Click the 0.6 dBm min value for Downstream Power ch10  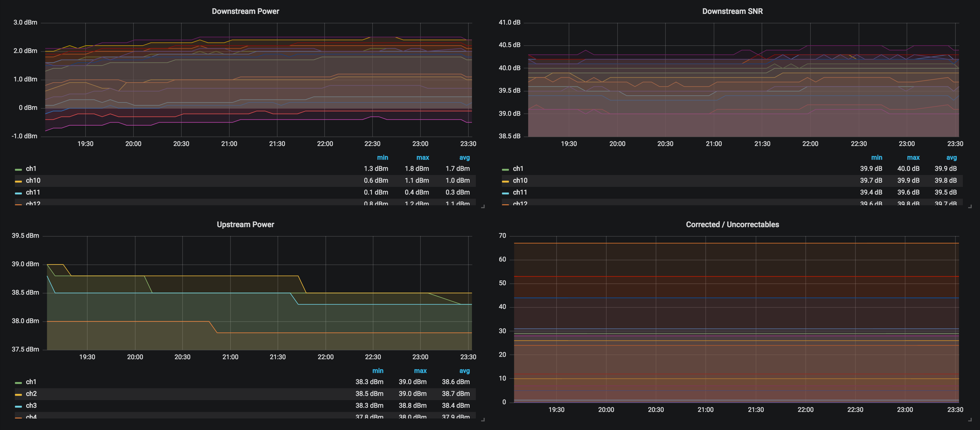pos(376,181)
